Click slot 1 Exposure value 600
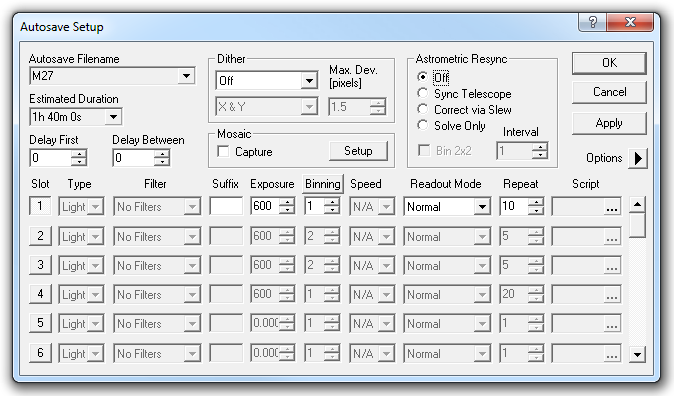The image size is (674, 396). point(265,206)
